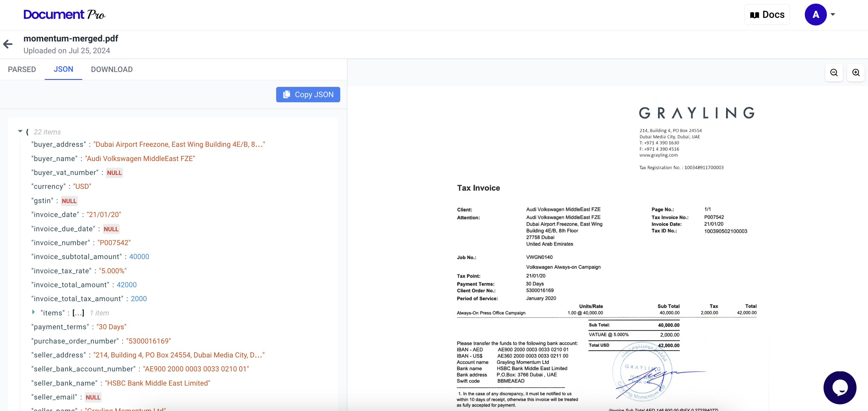Image resolution: width=868 pixels, height=411 pixels.
Task: Zoom out the document preview
Action: pyautogui.click(x=834, y=73)
